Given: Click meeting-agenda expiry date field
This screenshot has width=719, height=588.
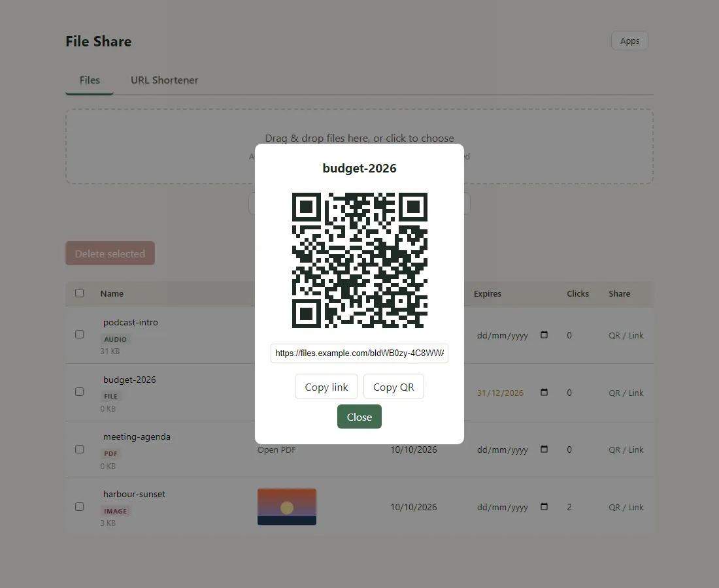Looking at the screenshot, I should point(512,449).
